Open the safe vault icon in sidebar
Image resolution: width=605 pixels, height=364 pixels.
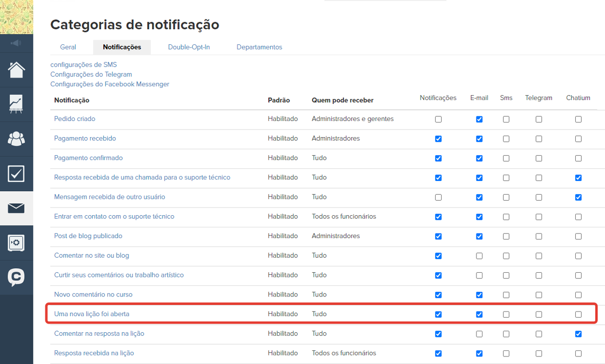click(x=17, y=243)
